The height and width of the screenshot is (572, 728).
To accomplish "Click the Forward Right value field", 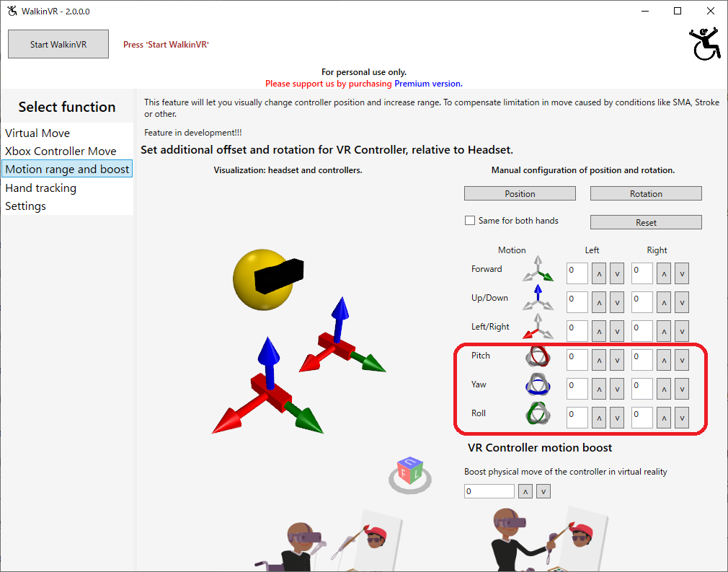I will point(642,273).
